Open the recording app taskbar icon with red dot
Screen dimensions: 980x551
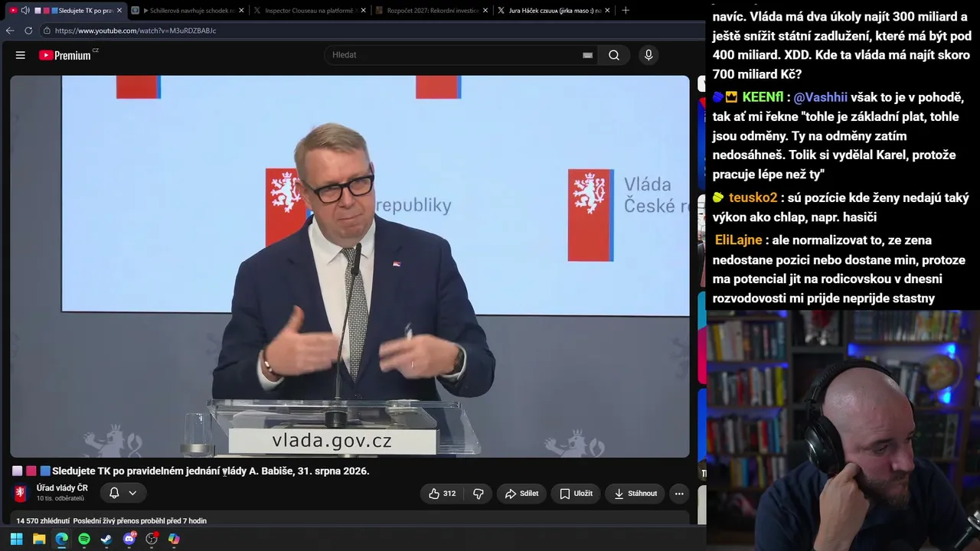pos(152,539)
